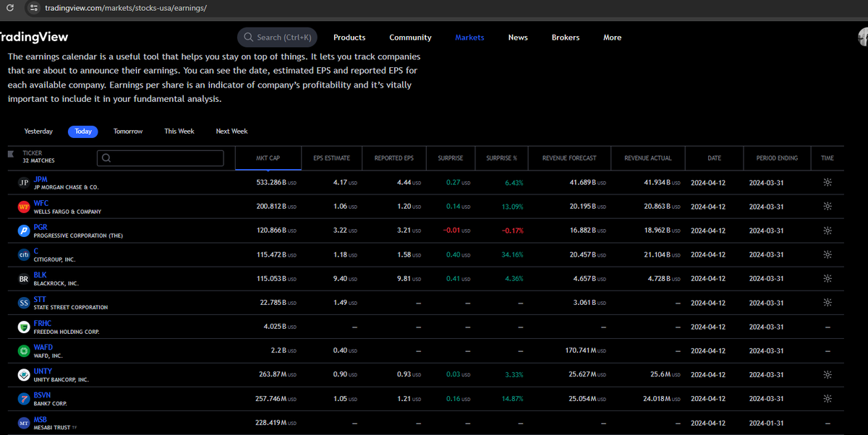The height and width of the screenshot is (435, 868).
Task: Open the WAFD ticker link
Action: pyautogui.click(x=43, y=347)
